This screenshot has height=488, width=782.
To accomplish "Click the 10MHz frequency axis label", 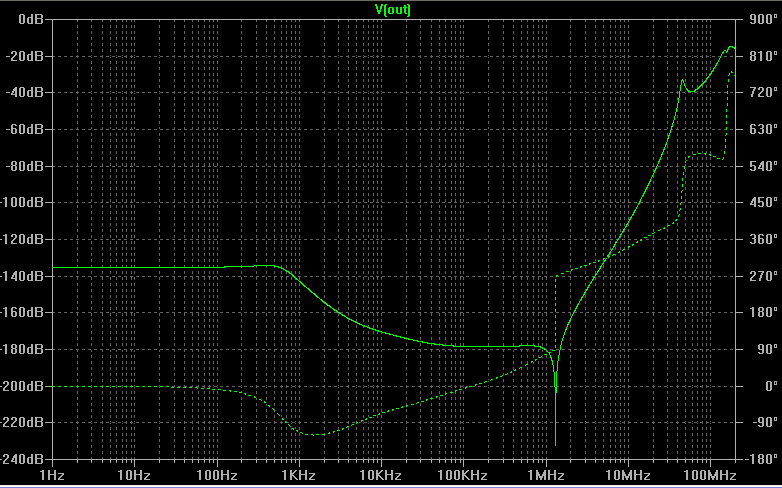I will tap(628, 476).
